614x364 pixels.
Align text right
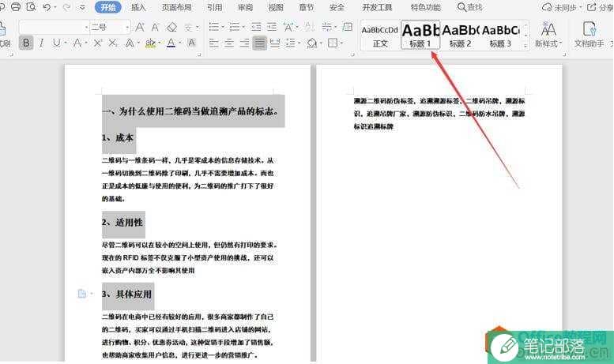pos(244,43)
